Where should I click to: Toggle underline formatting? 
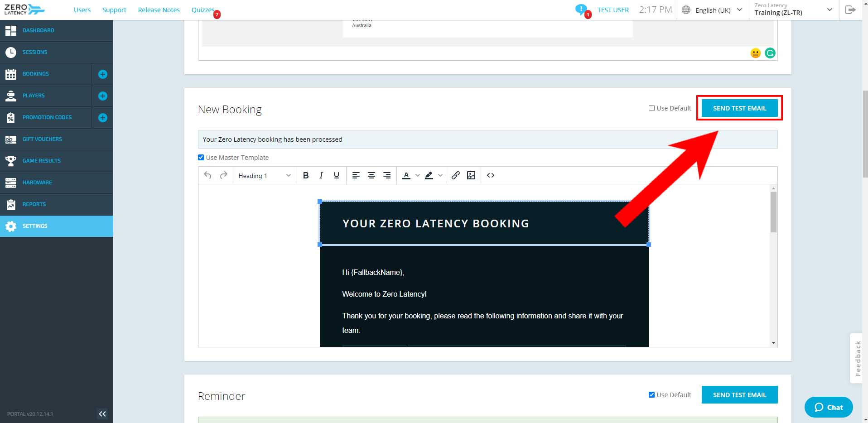(336, 175)
